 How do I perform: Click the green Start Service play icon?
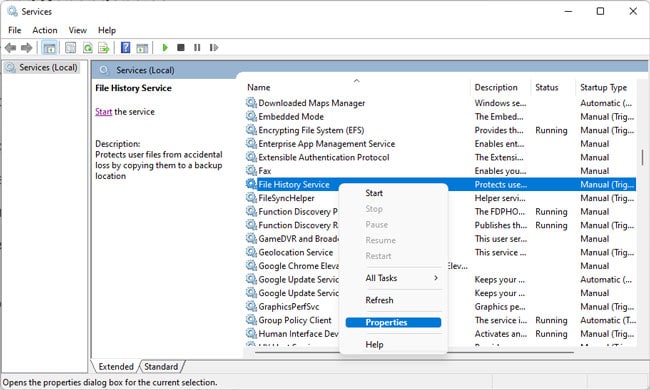tap(165, 48)
